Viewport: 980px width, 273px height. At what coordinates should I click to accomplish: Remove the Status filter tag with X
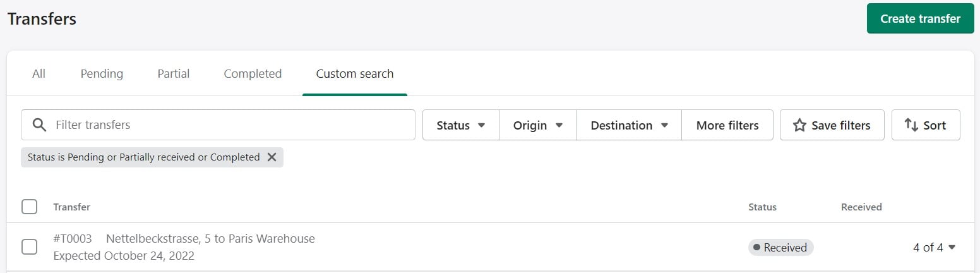click(272, 157)
